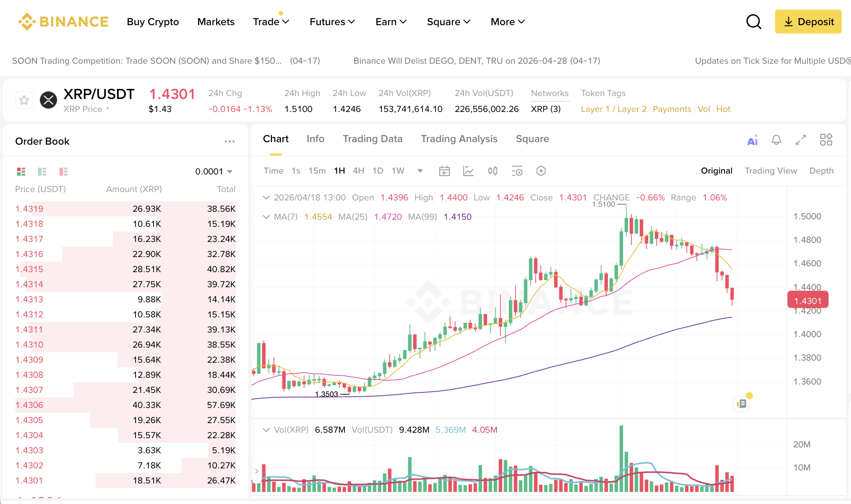Add XRP/USDT to favorites with the star
This screenshot has width=851, height=504.
(24, 100)
